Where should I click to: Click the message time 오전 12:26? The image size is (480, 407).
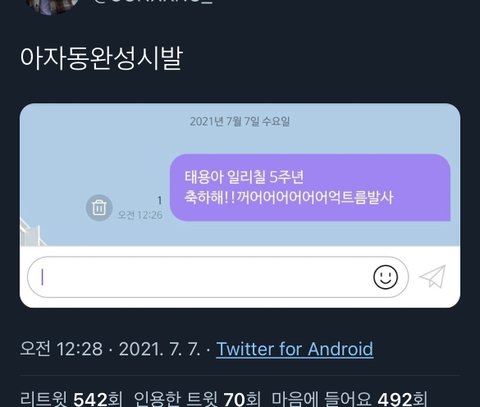[x=140, y=215]
